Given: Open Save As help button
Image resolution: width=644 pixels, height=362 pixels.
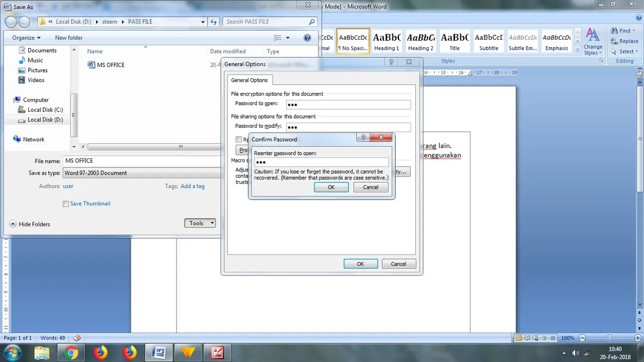Looking at the screenshot, I should [307, 38].
